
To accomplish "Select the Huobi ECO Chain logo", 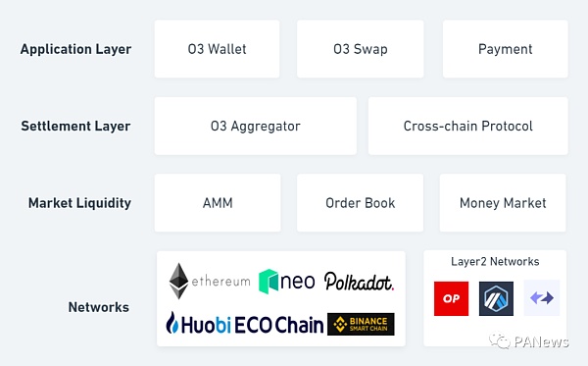I will pyautogui.click(x=244, y=324).
